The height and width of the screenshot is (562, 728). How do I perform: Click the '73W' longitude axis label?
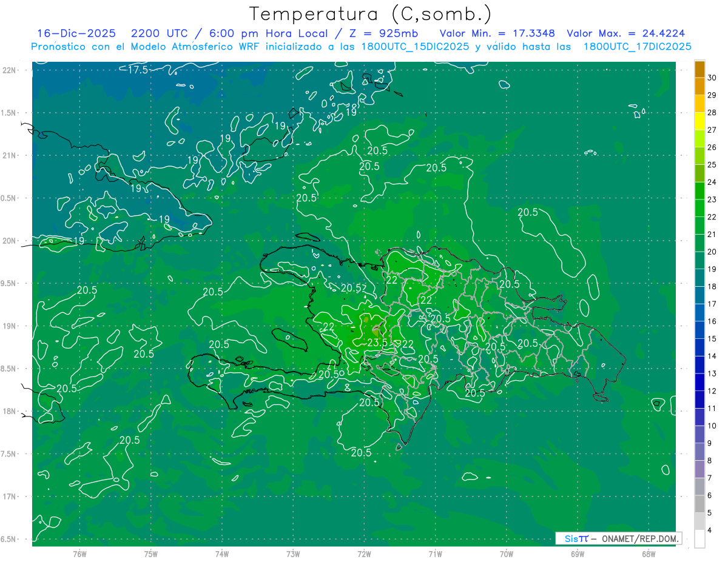293,554
